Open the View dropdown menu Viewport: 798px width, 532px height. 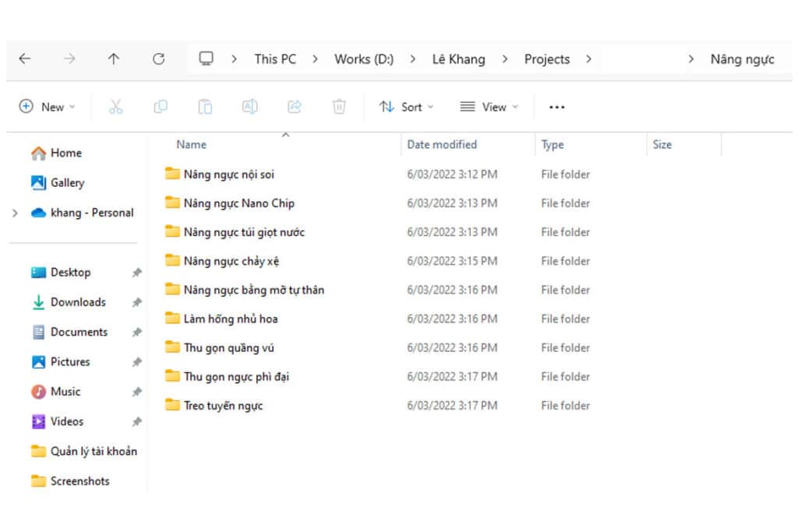(489, 107)
